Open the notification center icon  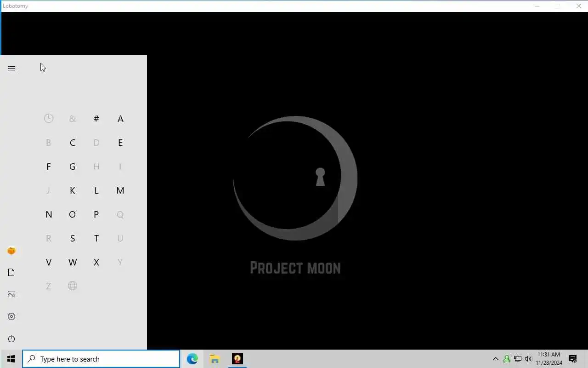click(573, 359)
